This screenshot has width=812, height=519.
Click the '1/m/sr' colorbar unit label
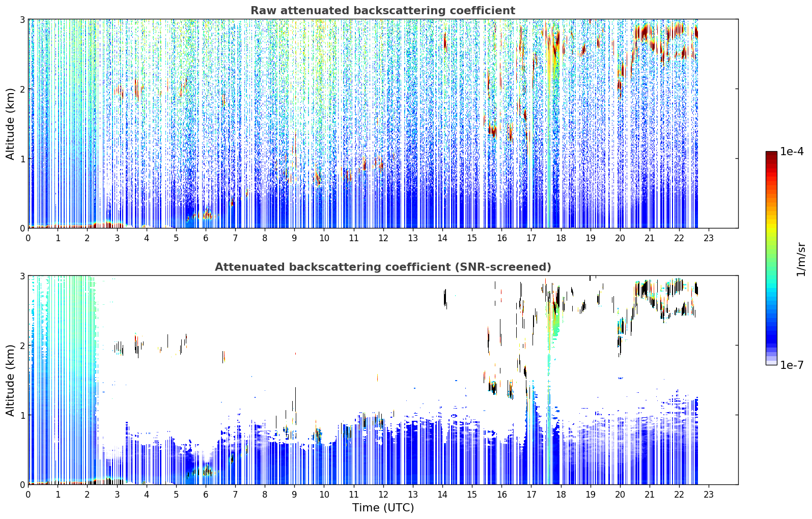[x=801, y=259]
